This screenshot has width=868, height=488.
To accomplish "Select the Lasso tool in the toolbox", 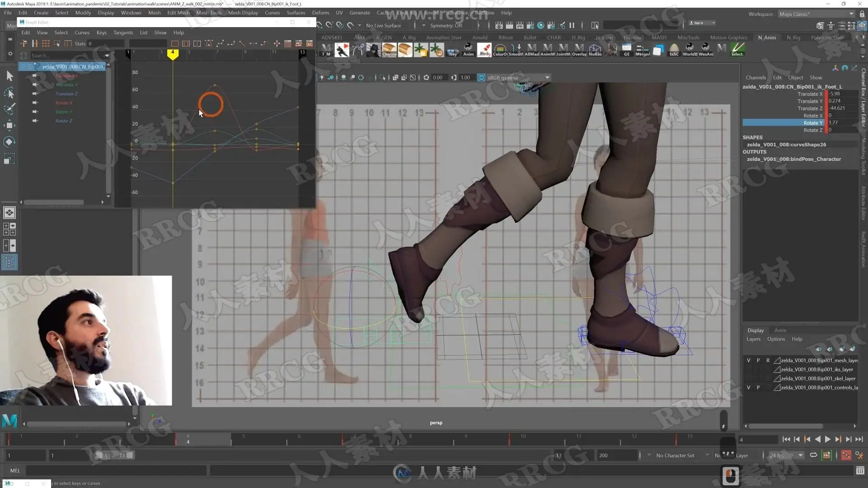I will [9, 93].
